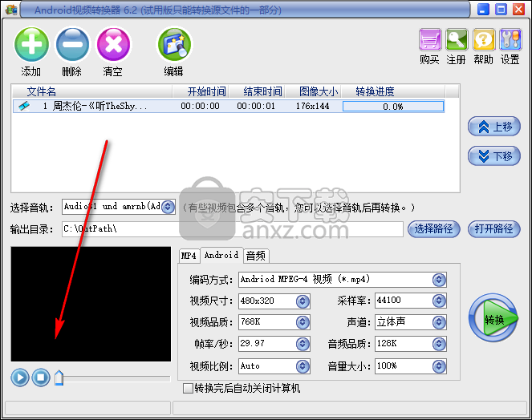
Task: Click the green 添加 (Add) plus icon
Action: [x=31, y=44]
